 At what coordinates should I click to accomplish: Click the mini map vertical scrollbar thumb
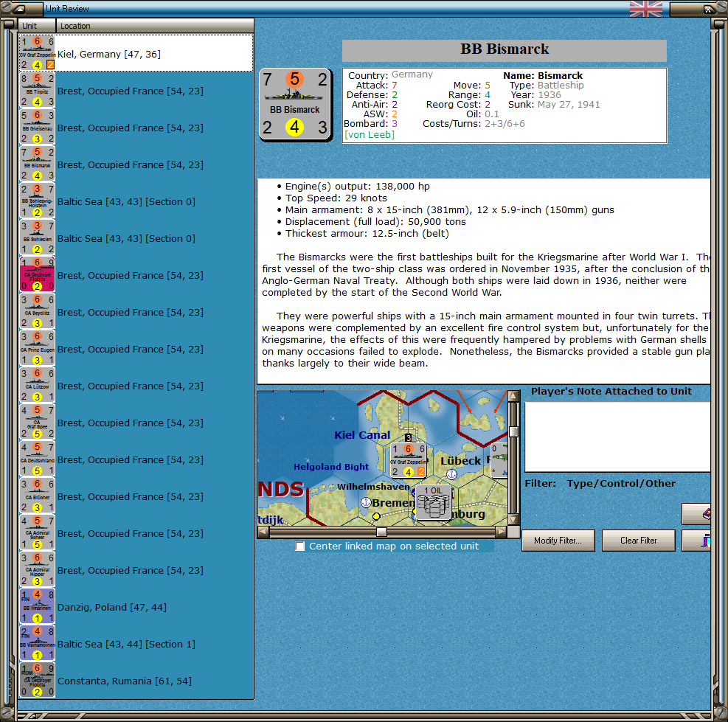[x=513, y=432]
